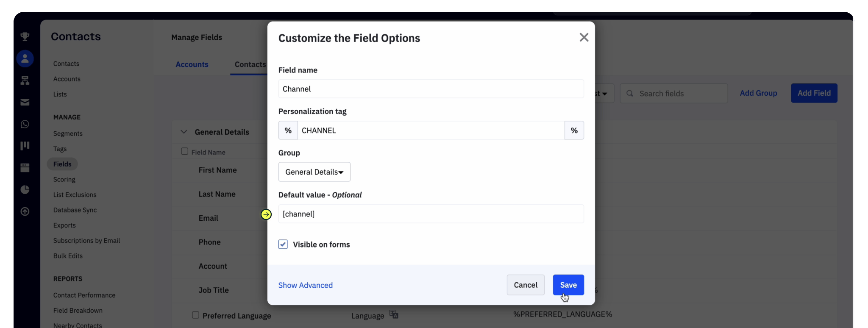Image resolution: width=868 pixels, height=328 pixels.
Task: Click the Default value input field
Action: (431, 214)
